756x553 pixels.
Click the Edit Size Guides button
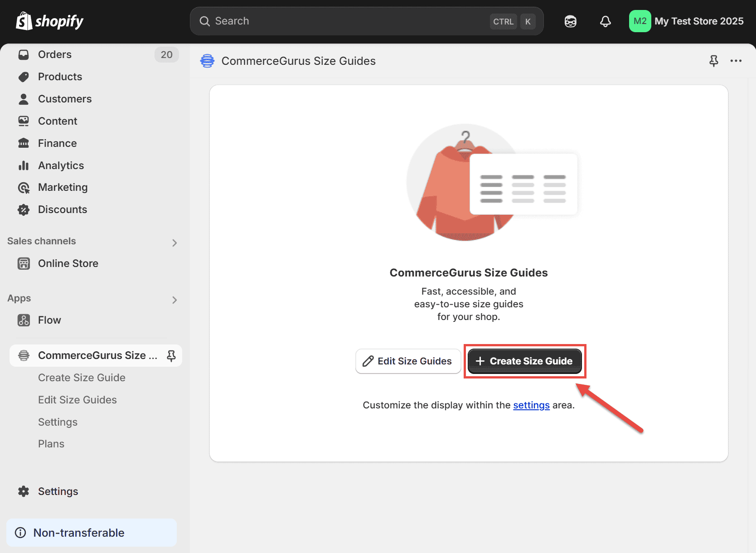click(408, 361)
